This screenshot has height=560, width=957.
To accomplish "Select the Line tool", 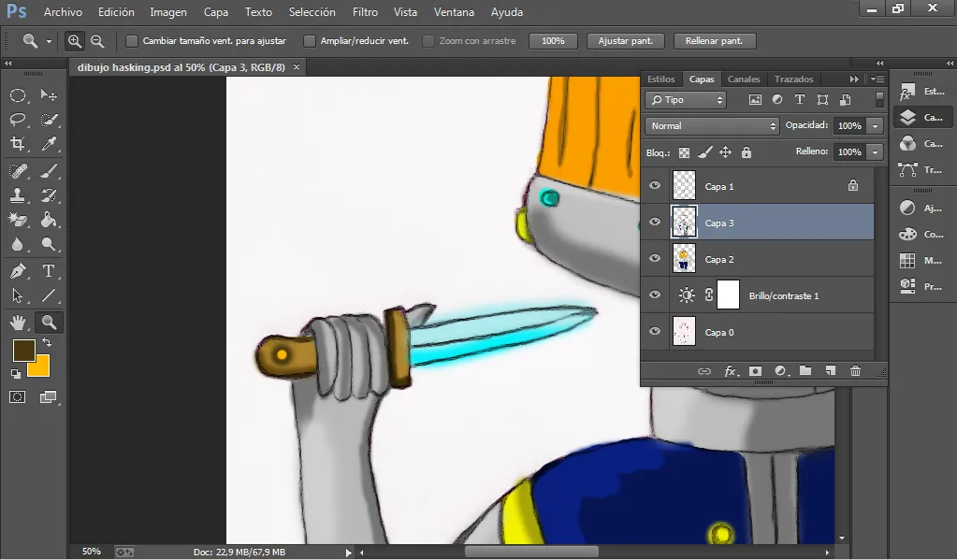I will point(49,295).
